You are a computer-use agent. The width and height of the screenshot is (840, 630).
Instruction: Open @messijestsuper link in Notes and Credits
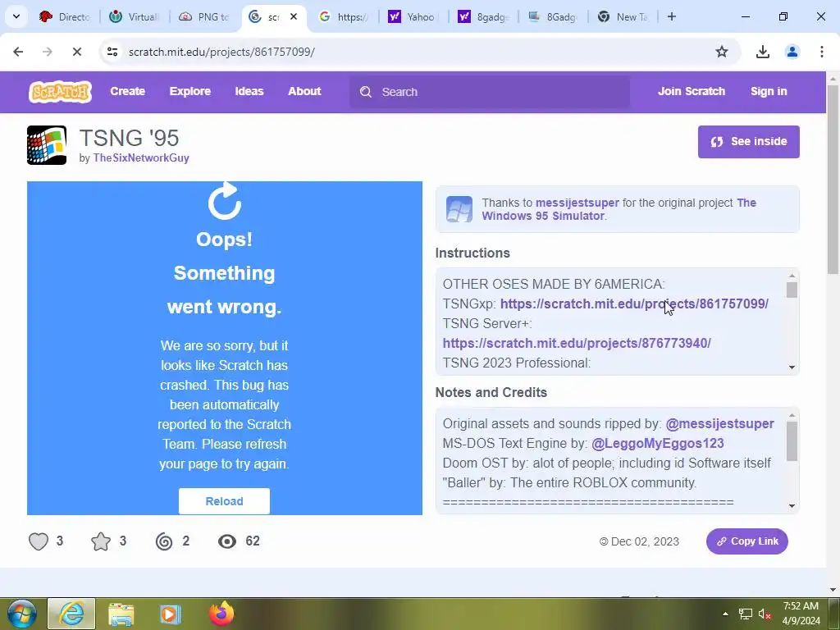coord(719,424)
